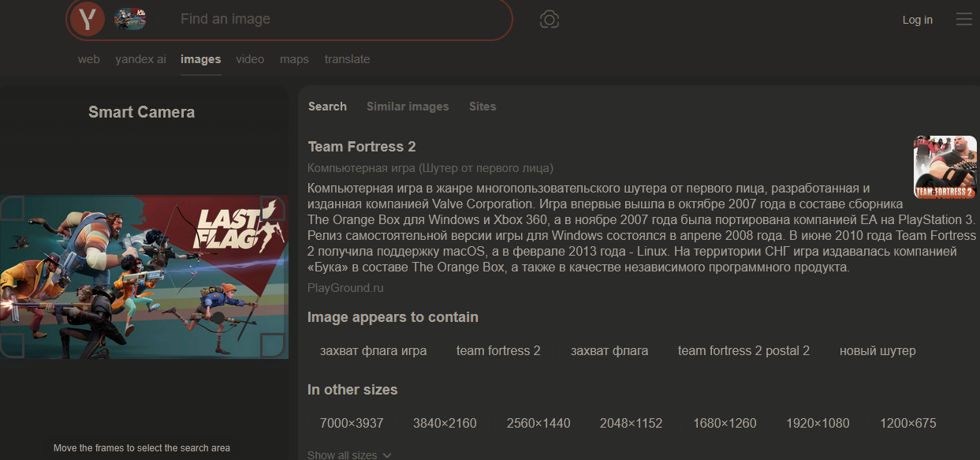Screen dimensions: 980x460
Task: Click the захват флага игра tag
Action: pyautogui.click(x=374, y=350)
